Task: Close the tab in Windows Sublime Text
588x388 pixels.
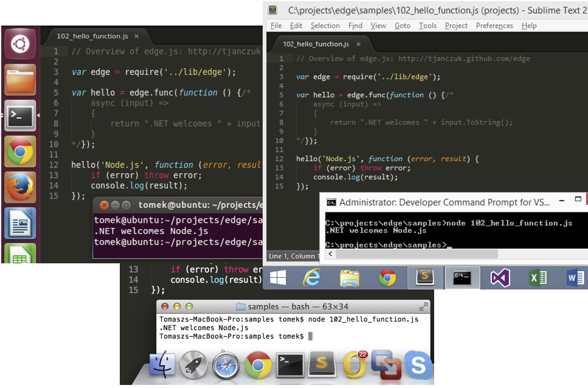Action: click(359, 44)
